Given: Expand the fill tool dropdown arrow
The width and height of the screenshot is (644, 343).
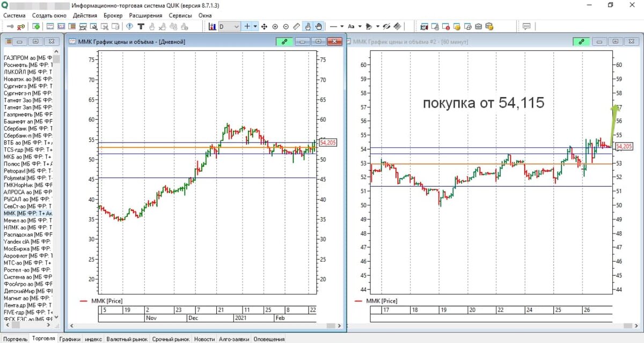Looking at the screenshot, I should coord(378,26).
